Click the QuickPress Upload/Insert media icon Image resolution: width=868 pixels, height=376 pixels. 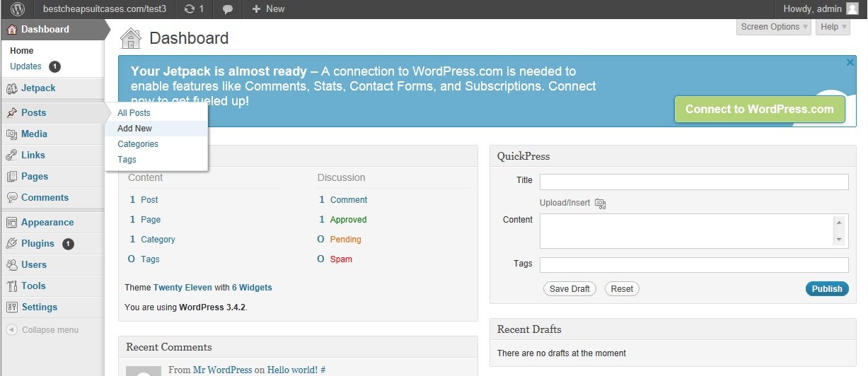click(601, 204)
